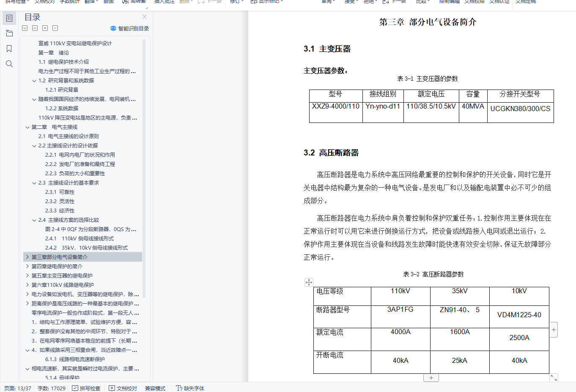Select 2.2.1 电网内电厂的状况和作用 entry

[80, 155]
